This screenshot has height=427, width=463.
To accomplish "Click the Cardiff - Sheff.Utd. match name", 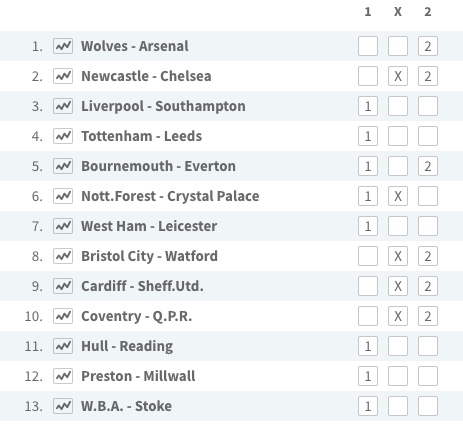I will [142, 286].
